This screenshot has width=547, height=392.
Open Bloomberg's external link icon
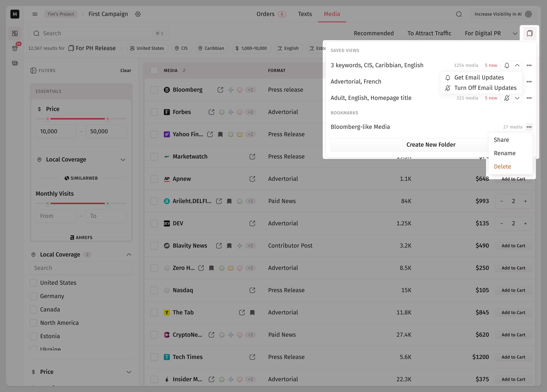tap(220, 90)
